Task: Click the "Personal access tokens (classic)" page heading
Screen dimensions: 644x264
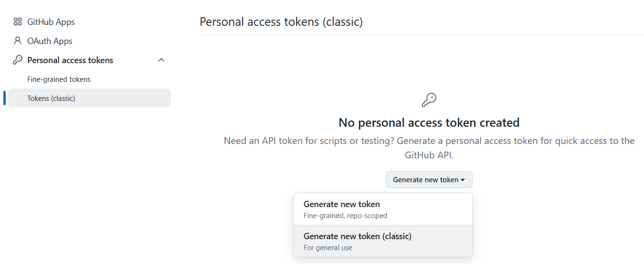Action: [x=281, y=22]
